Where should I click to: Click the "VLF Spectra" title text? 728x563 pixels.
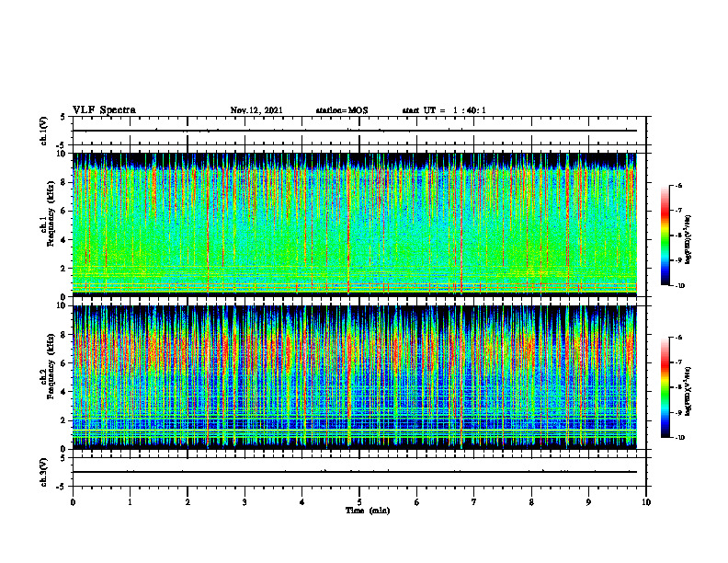coord(104,110)
